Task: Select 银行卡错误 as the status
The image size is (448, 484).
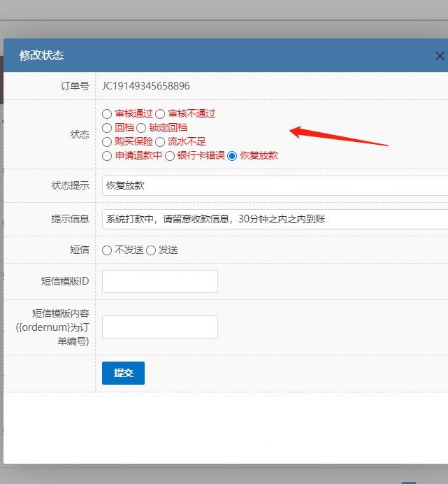Action: [170, 156]
